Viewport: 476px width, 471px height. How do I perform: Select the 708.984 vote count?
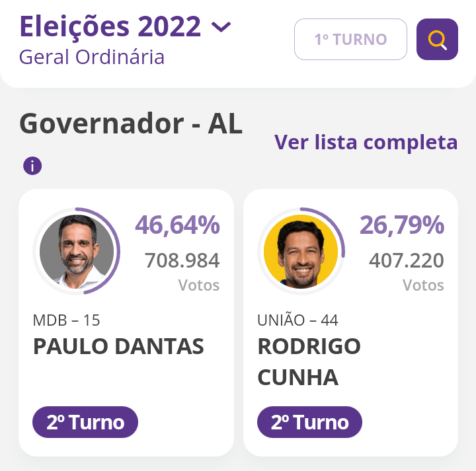182,260
